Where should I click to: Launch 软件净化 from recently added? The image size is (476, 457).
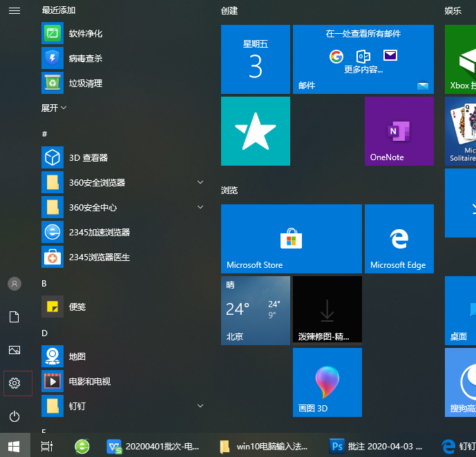click(123, 33)
